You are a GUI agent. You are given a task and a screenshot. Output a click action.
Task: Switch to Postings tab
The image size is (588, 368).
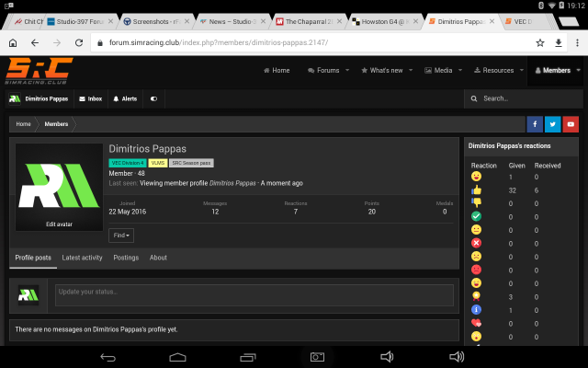126,258
